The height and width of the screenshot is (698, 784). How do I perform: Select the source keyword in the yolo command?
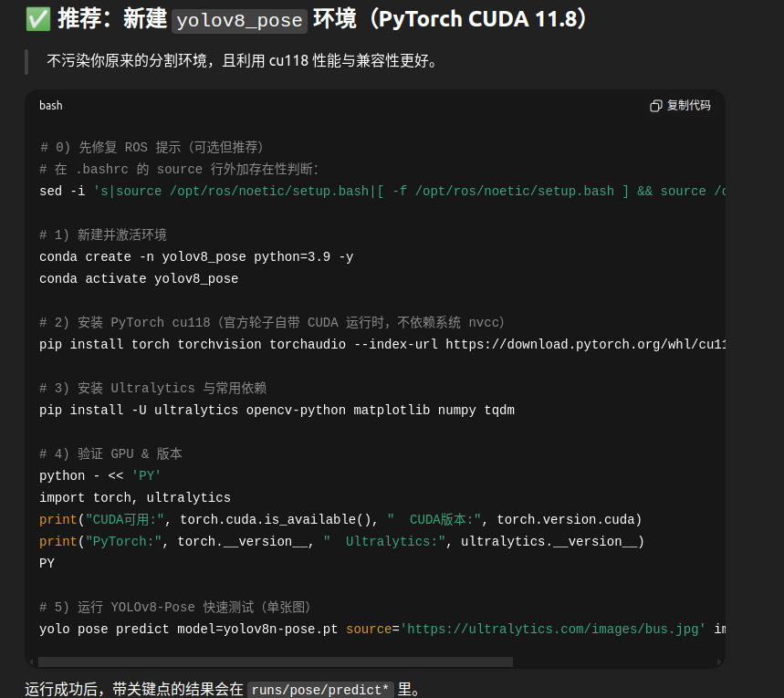368,629
